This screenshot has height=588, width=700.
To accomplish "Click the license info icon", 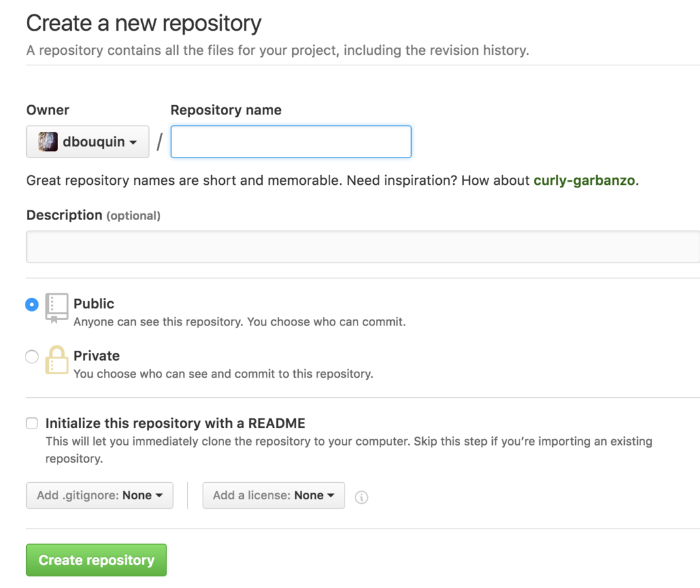I will (361, 497).
